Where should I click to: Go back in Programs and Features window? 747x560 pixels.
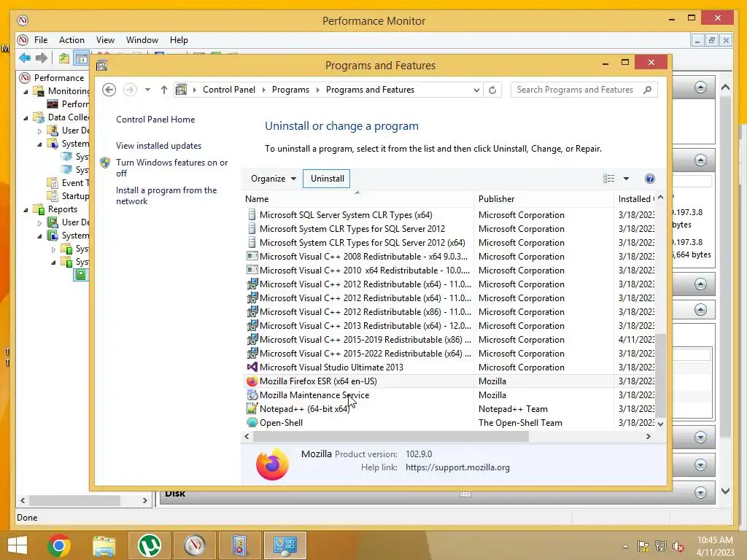[109, 90]
